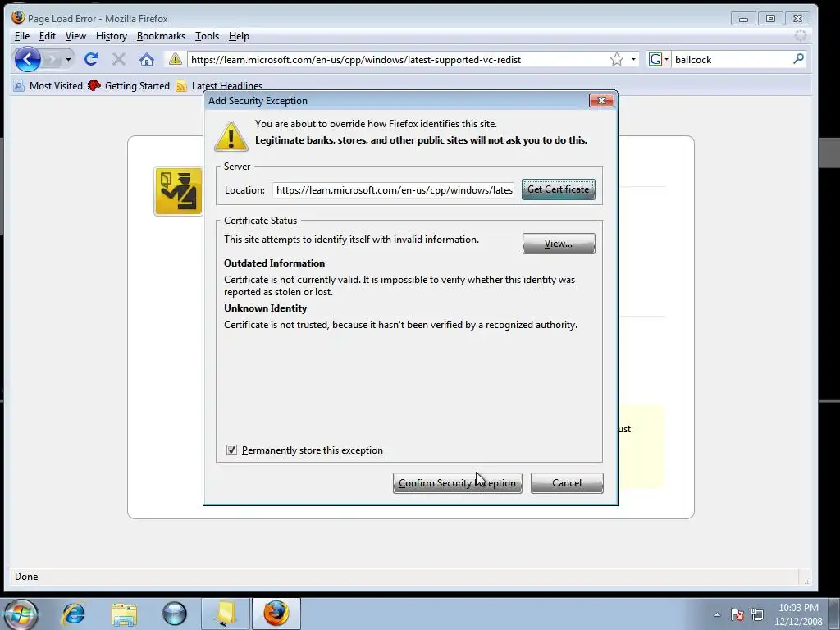Open the Most Visited bookmarks folder
Screen dimensions: 840x630
point(48,85)
